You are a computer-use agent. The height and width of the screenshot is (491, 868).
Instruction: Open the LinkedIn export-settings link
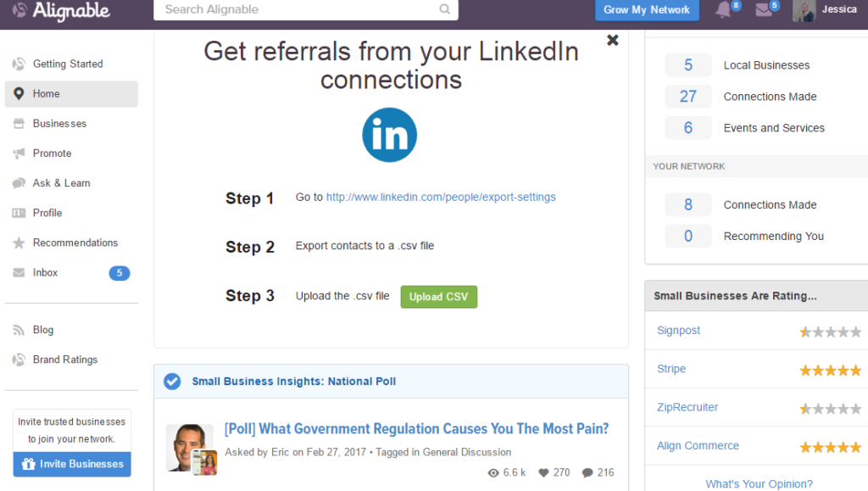441,197
